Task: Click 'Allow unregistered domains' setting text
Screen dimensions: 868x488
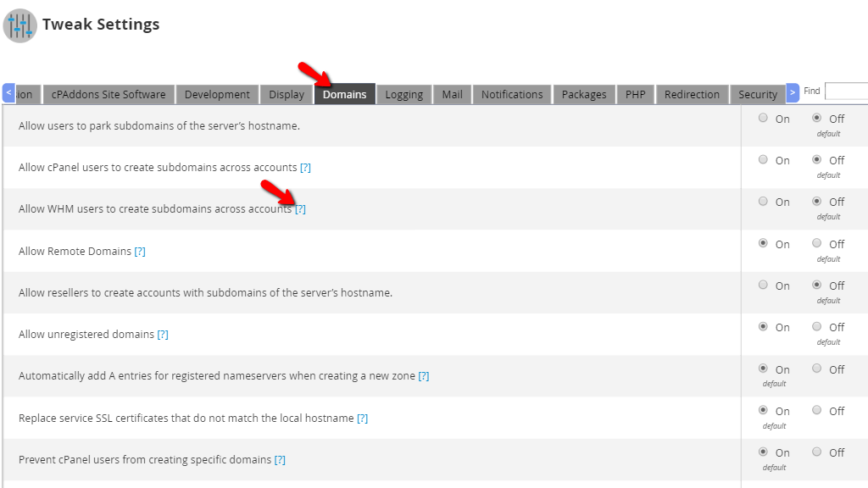Action: pyautogui.click(x=86, y=334)
